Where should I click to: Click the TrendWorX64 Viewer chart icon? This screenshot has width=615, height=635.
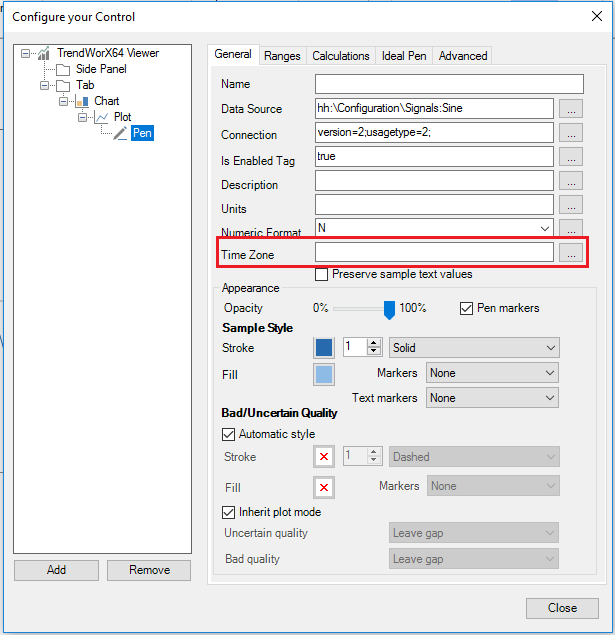[x=43, y=53]
